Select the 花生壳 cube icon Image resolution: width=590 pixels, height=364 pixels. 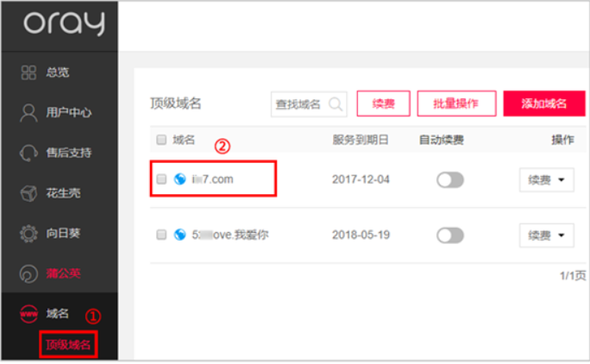pos(28,193)
